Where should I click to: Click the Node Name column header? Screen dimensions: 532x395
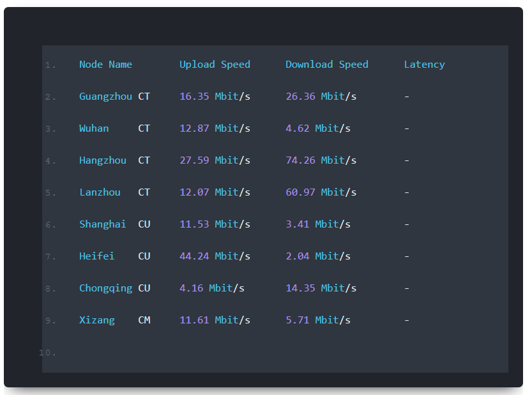pyautogui.click(x=105, y=65)
